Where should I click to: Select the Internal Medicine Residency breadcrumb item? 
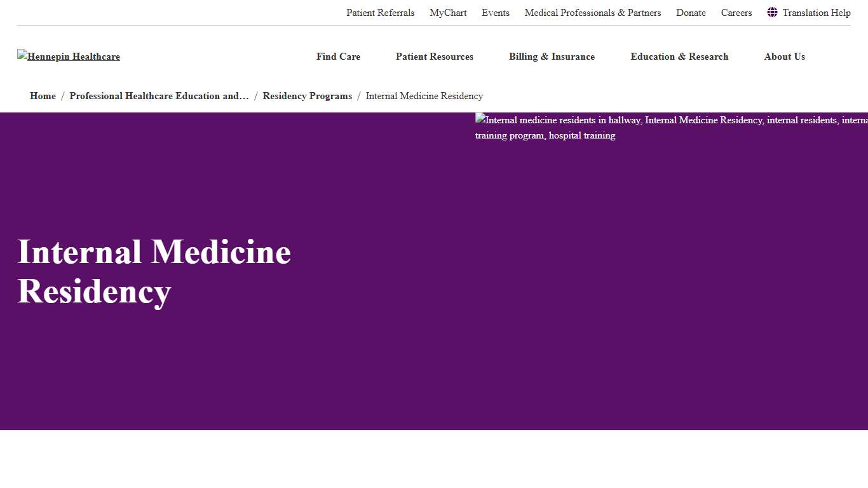point(424,96)
